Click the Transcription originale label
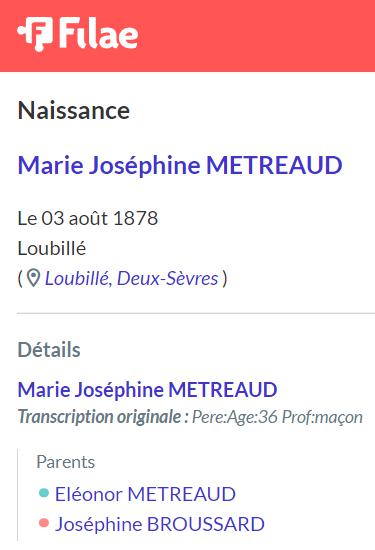 [x=103, y=417]
